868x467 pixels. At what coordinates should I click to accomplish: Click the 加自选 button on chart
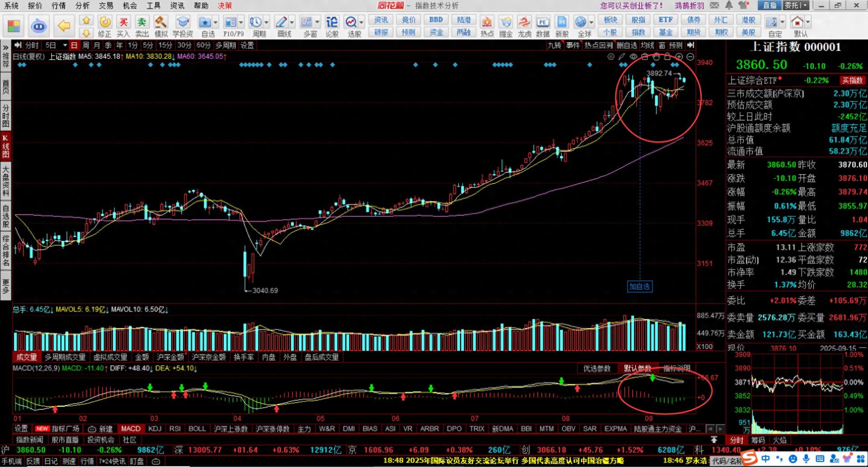tap(639, 286)
